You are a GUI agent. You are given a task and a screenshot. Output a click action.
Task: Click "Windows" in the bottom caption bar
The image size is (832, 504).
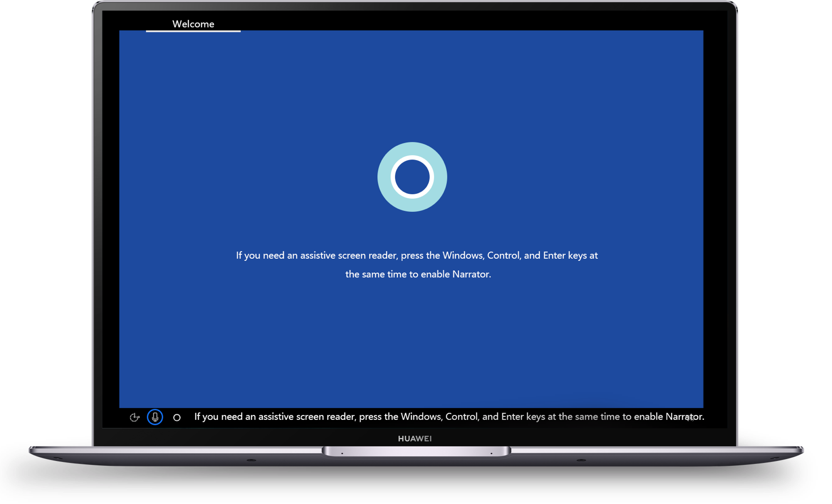(x=421, y=417)
